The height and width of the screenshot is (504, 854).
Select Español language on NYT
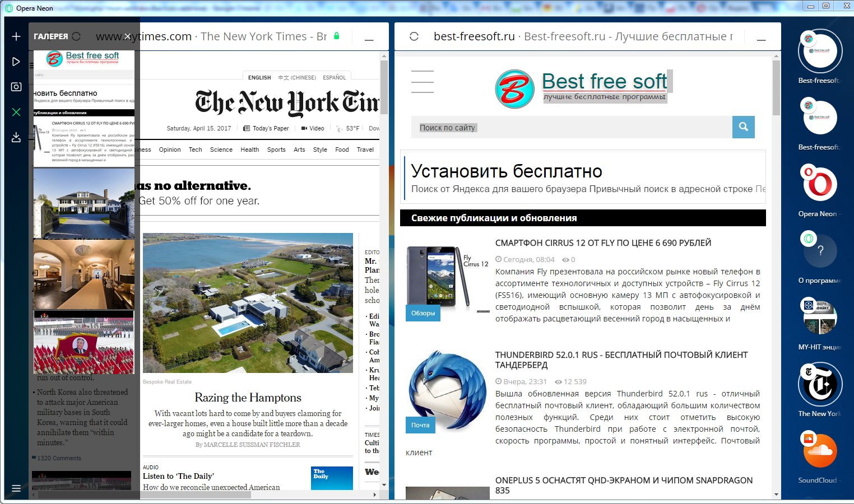[x=334, y=78]
